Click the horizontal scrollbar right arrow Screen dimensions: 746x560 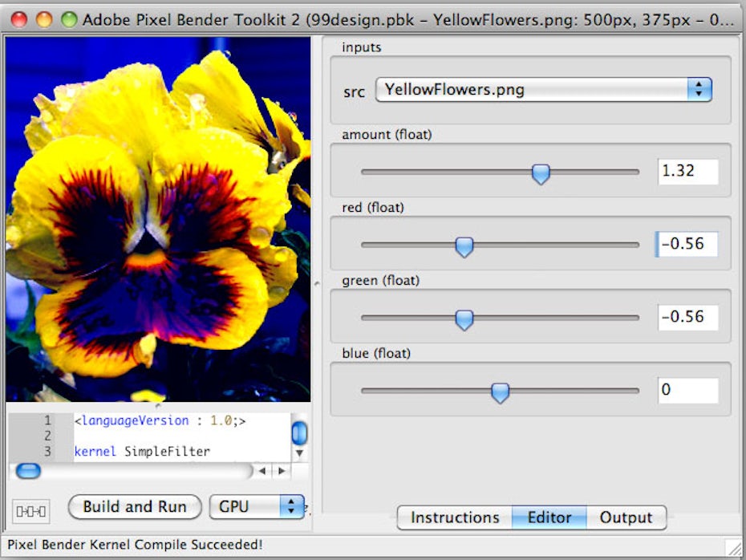pos(281,471)
